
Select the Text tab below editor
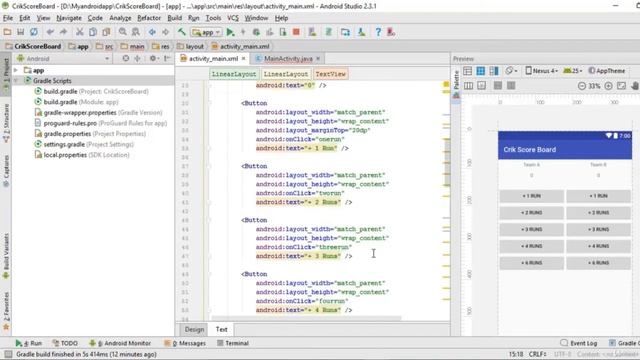pos(222,329)
